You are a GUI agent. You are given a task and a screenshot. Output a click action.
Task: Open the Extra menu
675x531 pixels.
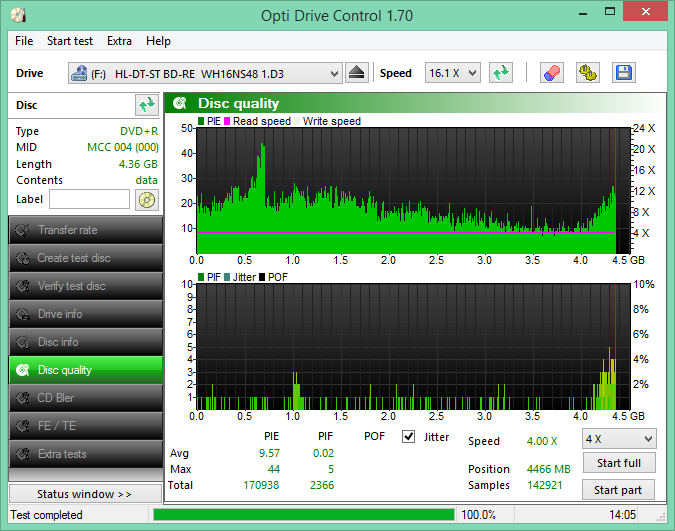[119, 41]
